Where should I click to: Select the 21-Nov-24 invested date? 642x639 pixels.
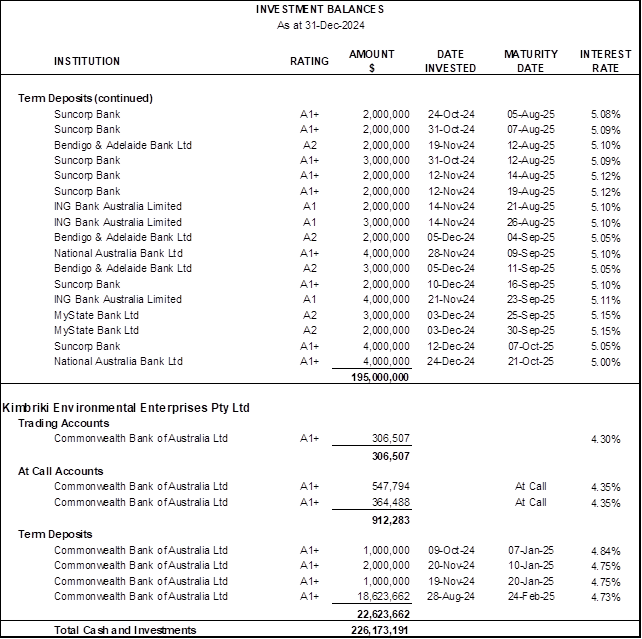(451, 300)
